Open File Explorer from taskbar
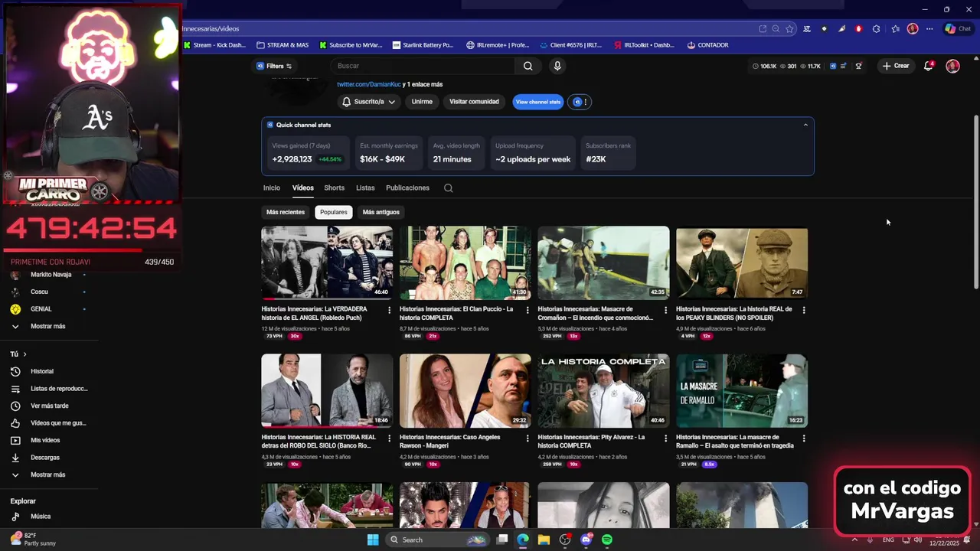This screenshot has height=551, width=980. point(544,540)
